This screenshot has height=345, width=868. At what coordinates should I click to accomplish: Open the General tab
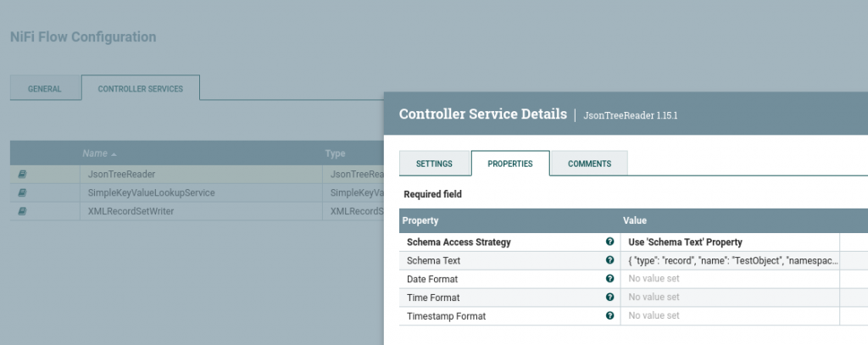[x=44, y=89]
